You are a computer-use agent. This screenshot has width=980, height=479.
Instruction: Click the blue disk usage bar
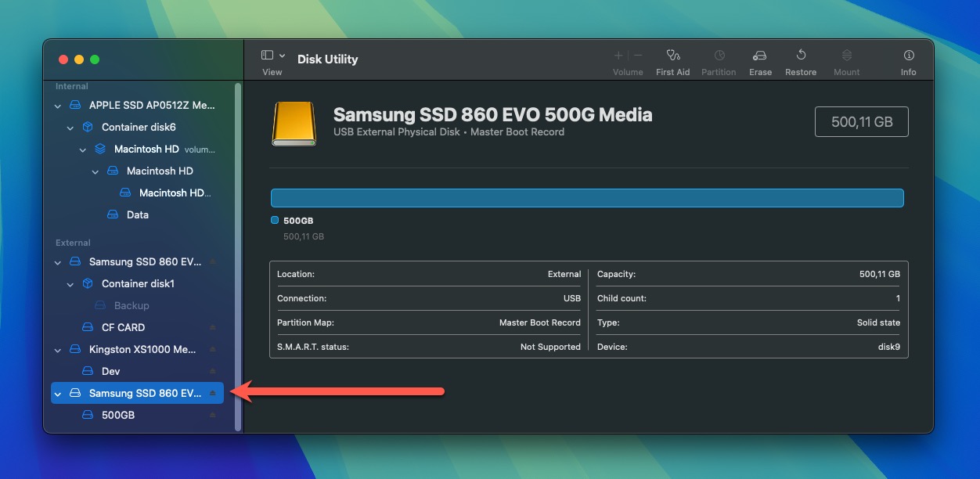click(587, 197)
